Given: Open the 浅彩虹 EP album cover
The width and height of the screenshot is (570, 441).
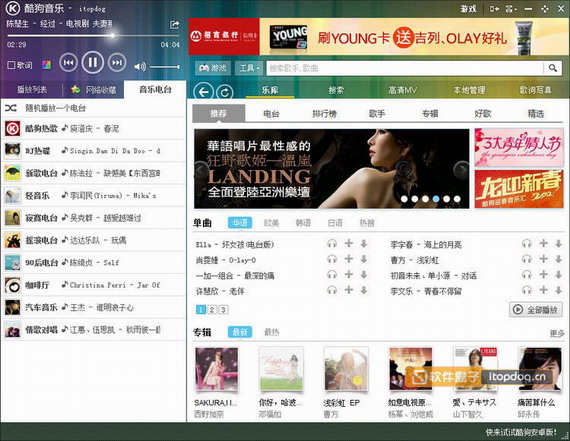Looking at the screenshot, I should pos(346,369).
